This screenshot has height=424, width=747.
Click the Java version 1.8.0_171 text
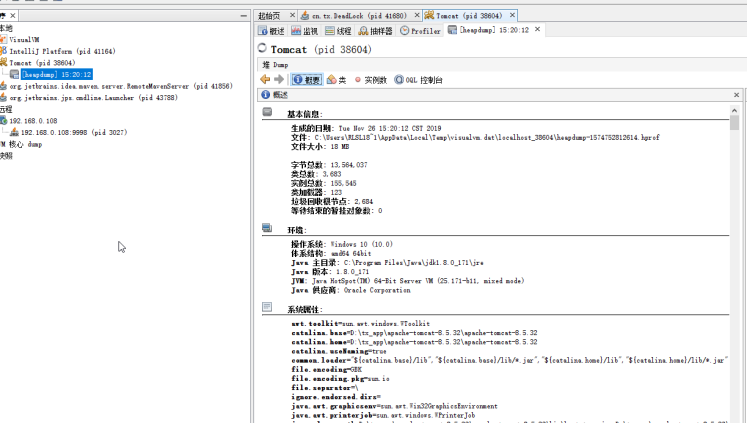coord(352,272)
